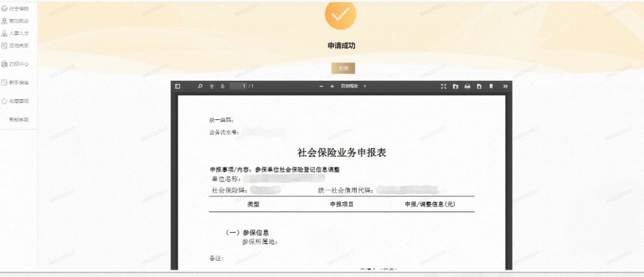Image resolution: width=644 pixels, height=277 pixels.
Task: Open the PDF find search tool
Action: pyautogui.click(x=200, y=87)
